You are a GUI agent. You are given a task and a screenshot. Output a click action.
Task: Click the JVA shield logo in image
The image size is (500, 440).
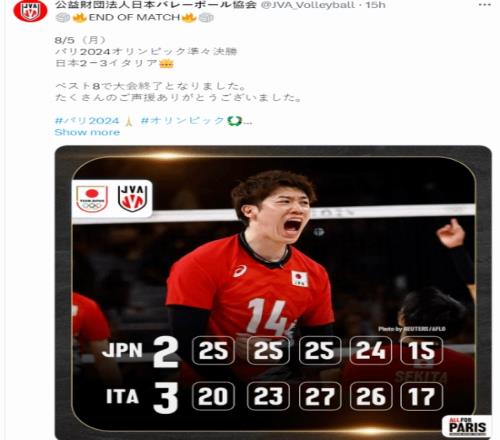pyautogui.click(x=132, y=199)
